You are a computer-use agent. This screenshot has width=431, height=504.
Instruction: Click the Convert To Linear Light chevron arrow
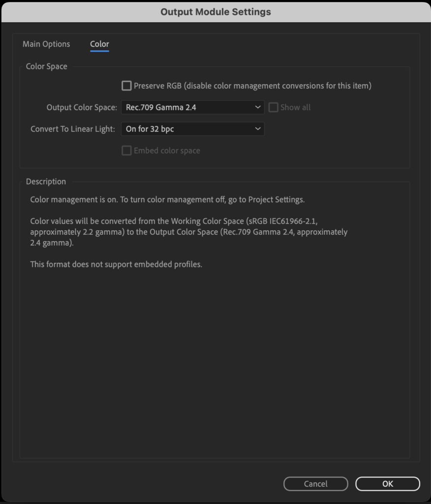coord(258,129)
